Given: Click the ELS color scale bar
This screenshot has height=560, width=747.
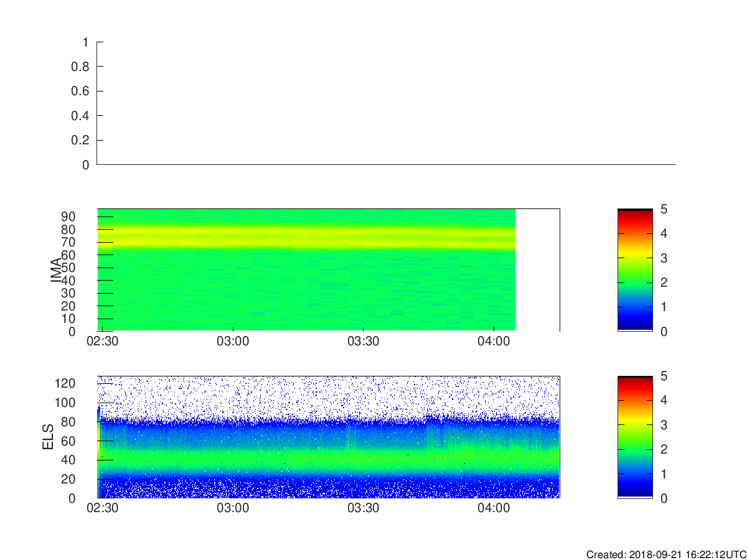Looking at the screenshot, I should [x=635, y=437].
